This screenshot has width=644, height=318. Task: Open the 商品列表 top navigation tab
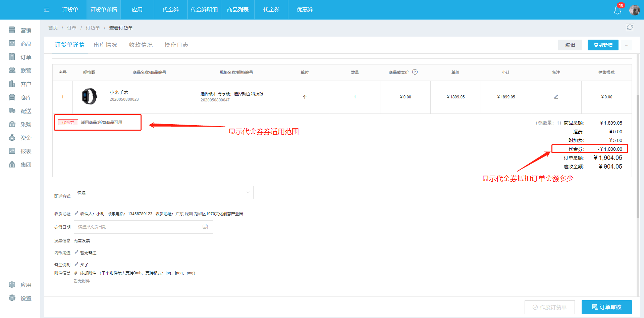(238, 10)
